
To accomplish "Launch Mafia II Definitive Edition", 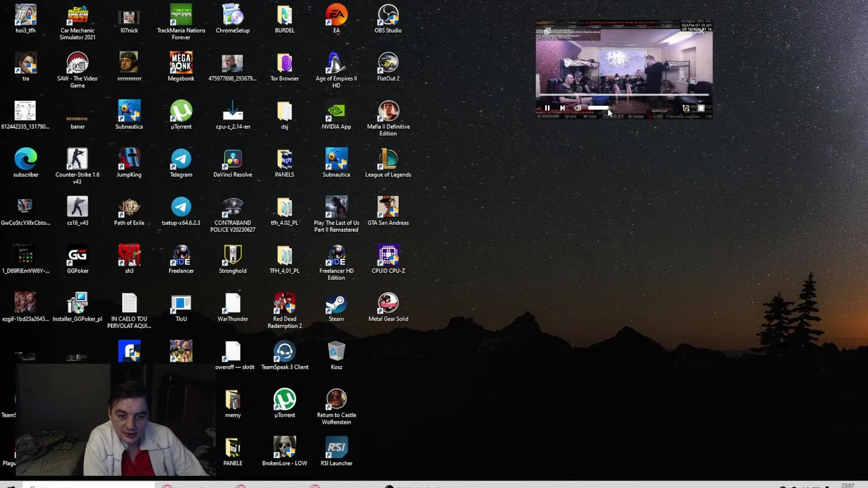I will (388, 118).
